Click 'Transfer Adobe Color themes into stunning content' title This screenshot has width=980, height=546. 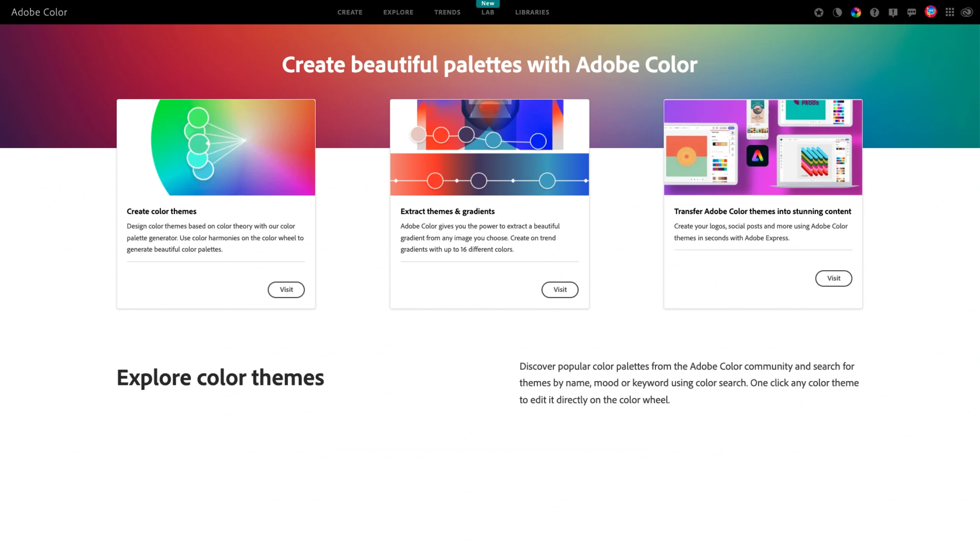tap(763, 211)
